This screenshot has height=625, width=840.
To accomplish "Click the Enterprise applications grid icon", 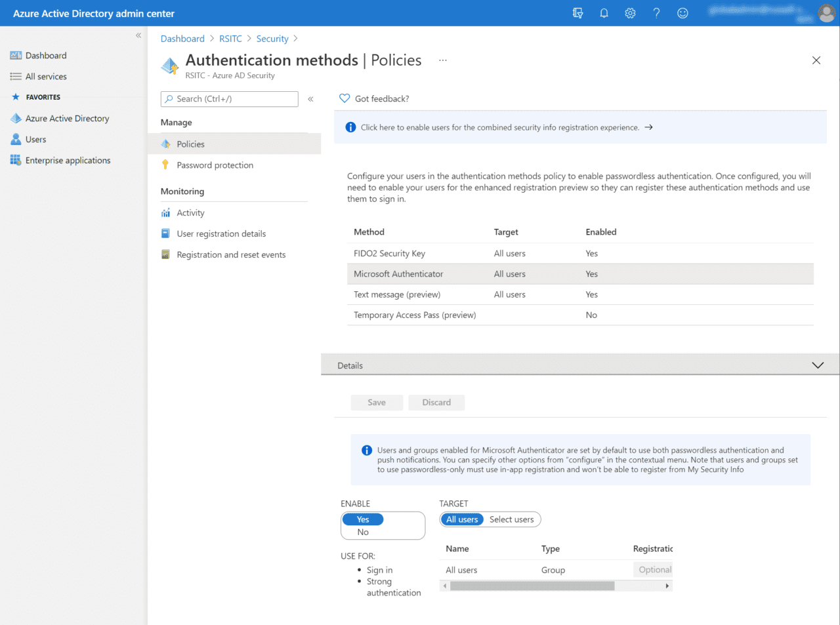I will [x=16, y=161].
